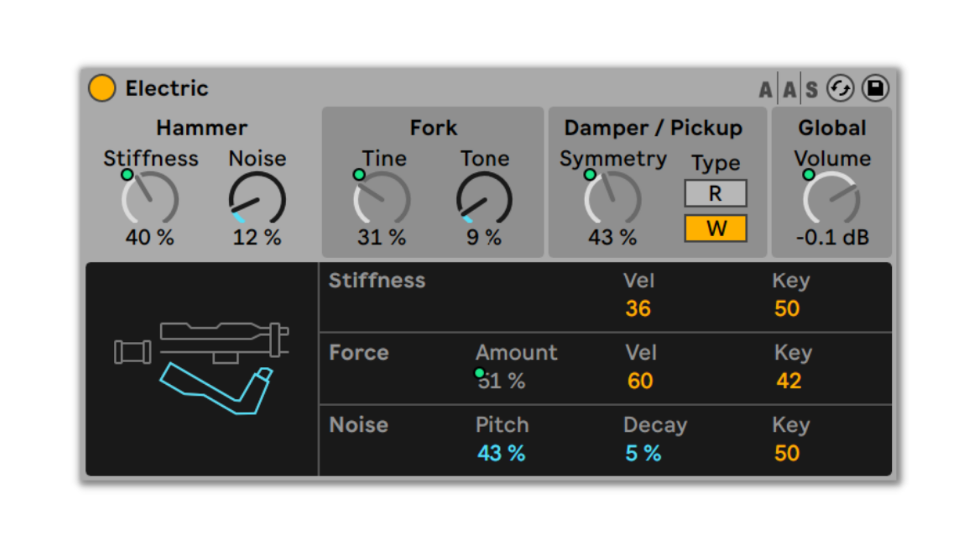Click the Hammer Stiffness knob
980x551 pixels.
click(150, 199)
